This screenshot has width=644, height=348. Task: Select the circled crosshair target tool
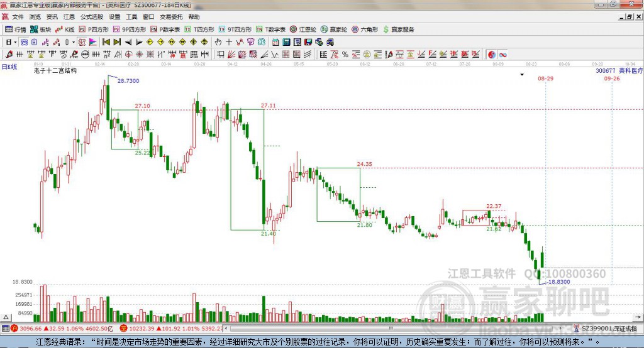pyautogui.click(x=128, y=54)
